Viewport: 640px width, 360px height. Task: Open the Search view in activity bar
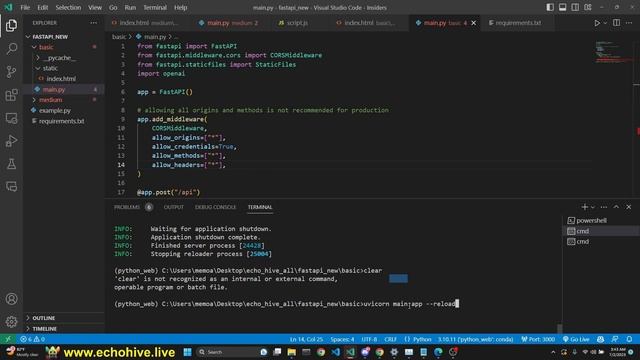click(11, 49)
